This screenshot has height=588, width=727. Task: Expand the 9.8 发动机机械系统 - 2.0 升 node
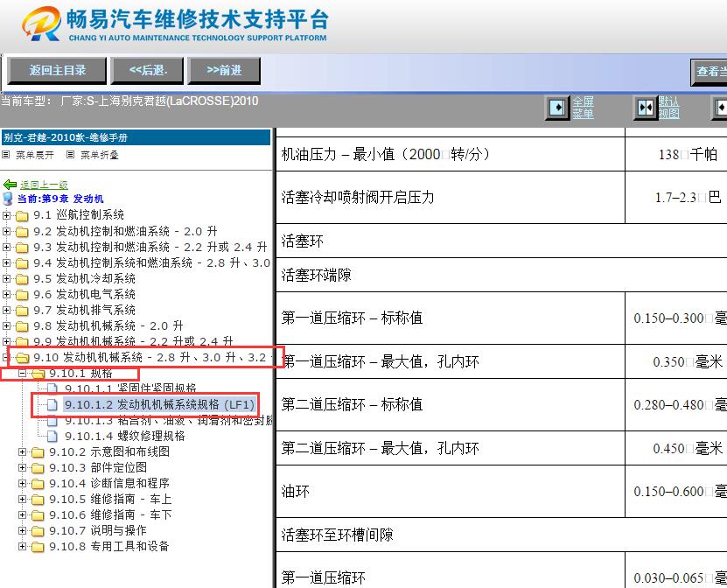[x=6, y=326]
